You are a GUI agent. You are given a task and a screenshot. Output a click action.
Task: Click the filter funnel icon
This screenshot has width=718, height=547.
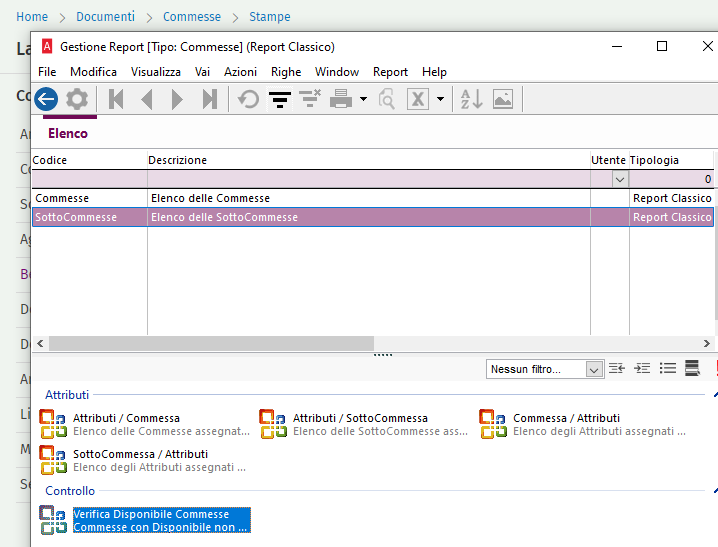(x=280, y=99)
